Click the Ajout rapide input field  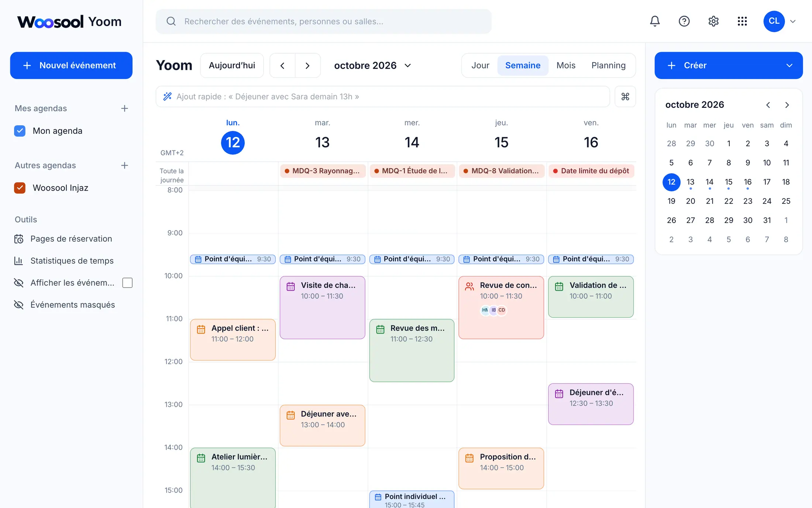click(x=383, y=96)
